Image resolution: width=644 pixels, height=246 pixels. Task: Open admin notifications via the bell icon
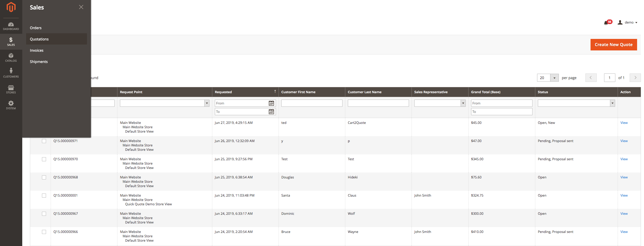click(606, 23)
